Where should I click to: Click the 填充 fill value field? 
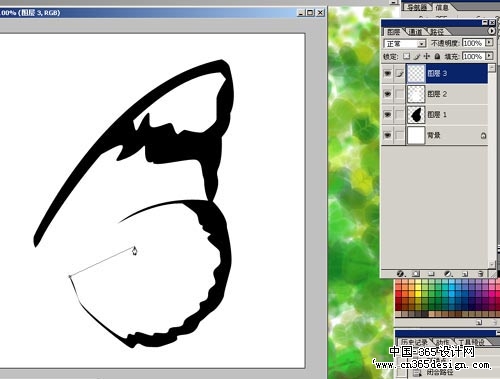tap(473, 56)
